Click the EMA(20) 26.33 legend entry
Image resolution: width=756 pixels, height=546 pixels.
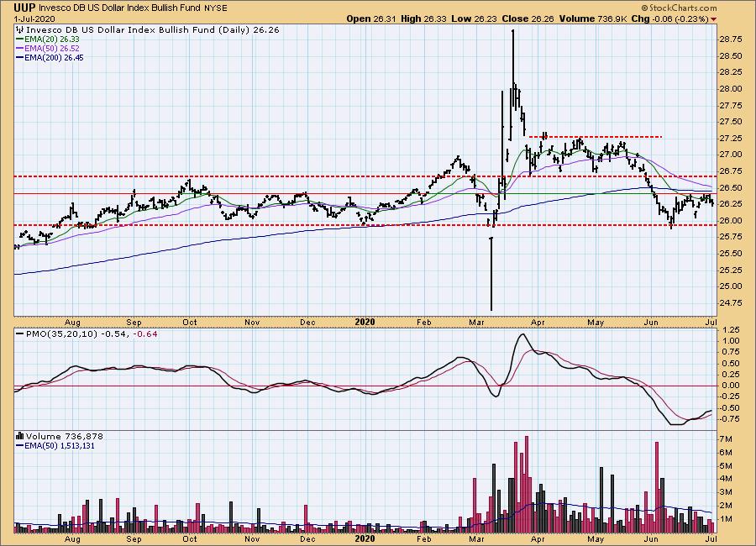click(x=51, y=39)
